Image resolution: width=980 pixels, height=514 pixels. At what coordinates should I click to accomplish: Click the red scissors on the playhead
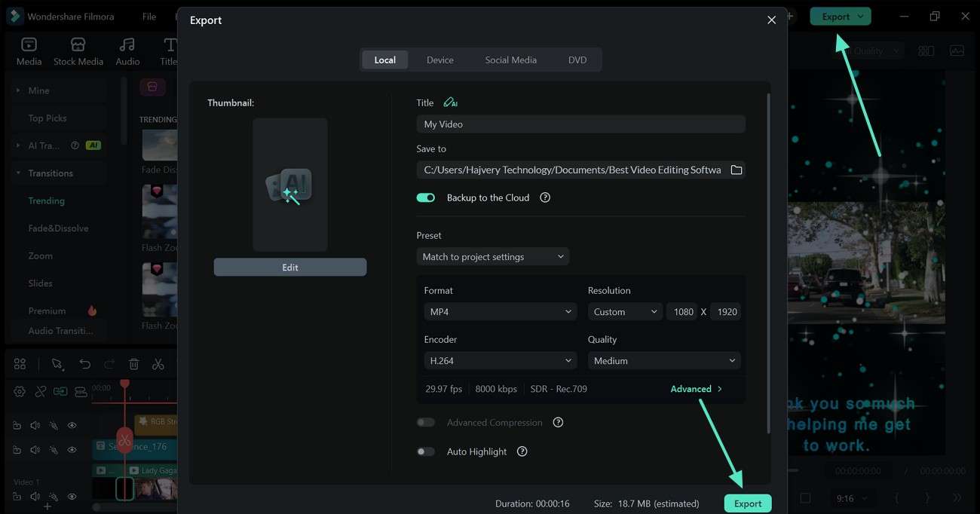point(124,439)
